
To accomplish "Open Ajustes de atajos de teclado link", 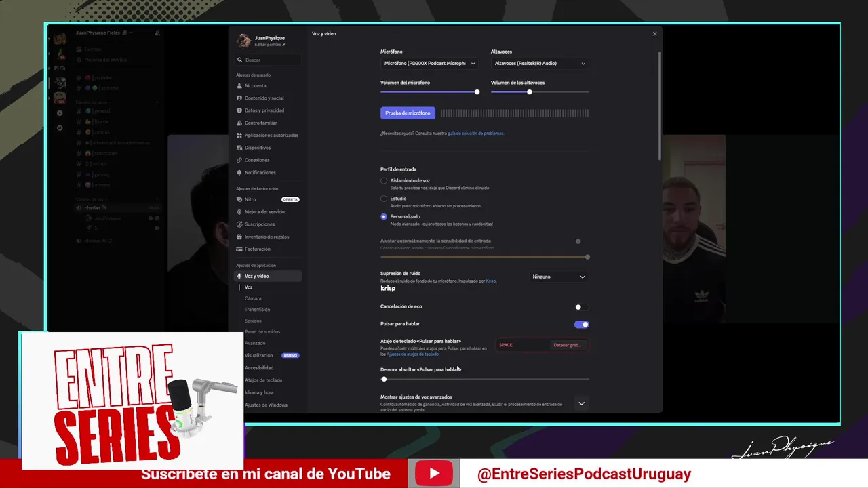I will (x=412, y=354).
